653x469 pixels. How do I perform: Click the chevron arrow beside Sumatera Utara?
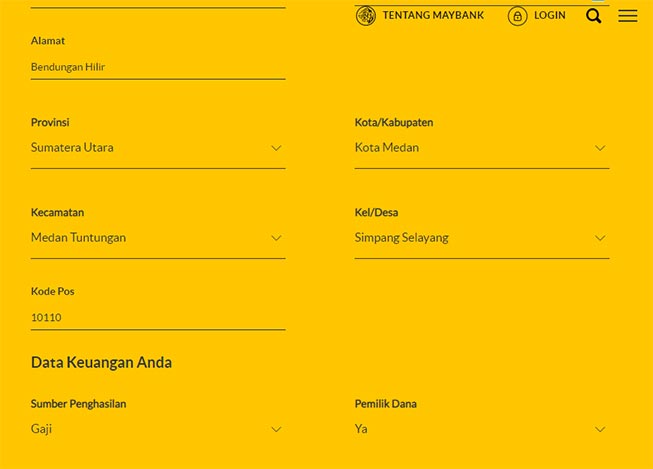click(x=276, y=148)
